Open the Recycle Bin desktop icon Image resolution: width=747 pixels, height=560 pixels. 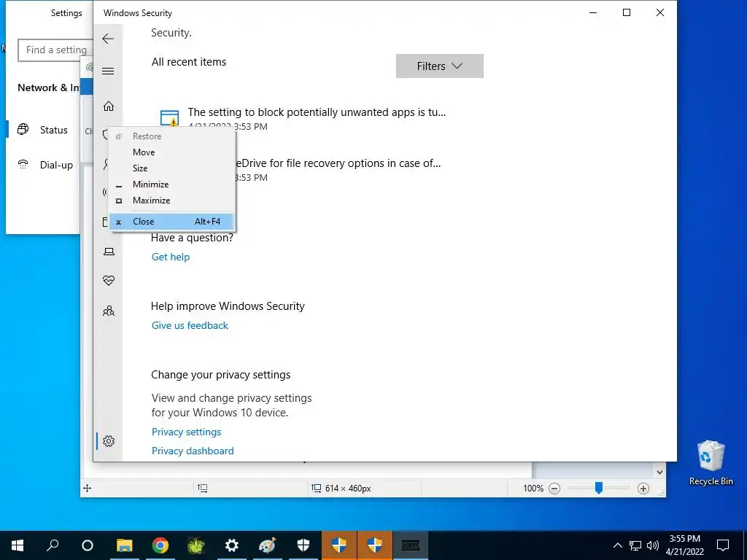(x=711, y=463)
